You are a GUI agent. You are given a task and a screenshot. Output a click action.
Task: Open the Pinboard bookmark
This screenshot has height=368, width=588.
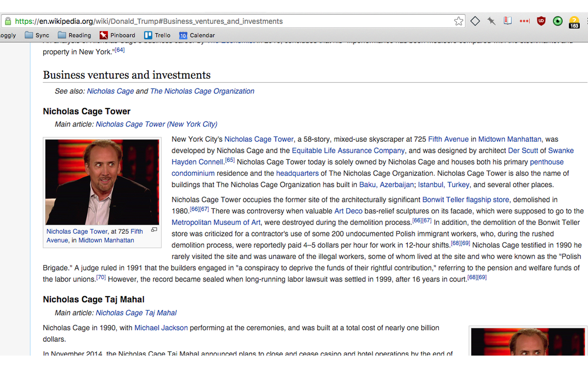tap(117, 35)
